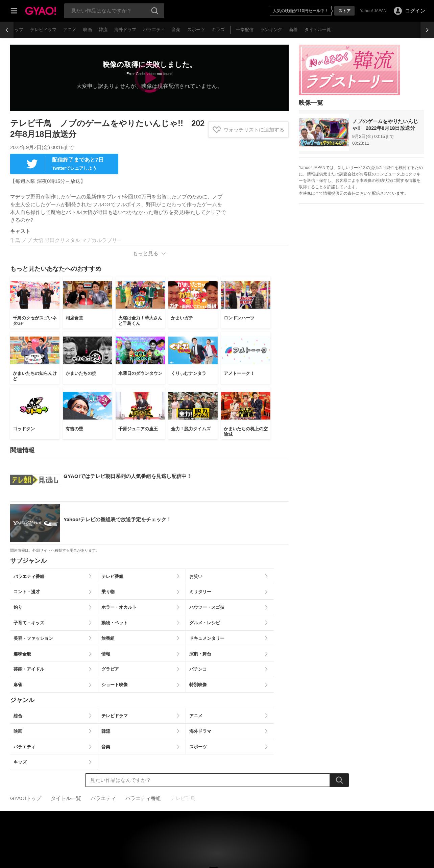This screenshot has width=434, height=868.
Task: Open the hamburger menu icon
Action: click(14, 11)
